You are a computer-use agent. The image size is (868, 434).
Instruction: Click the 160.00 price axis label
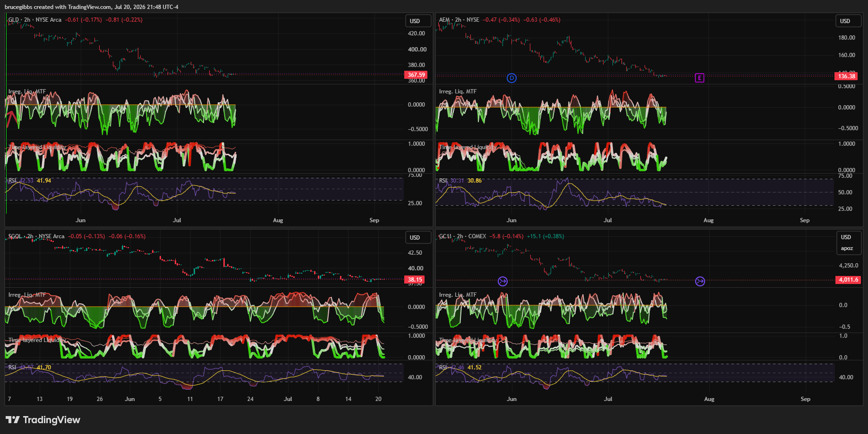click(847, 55)
